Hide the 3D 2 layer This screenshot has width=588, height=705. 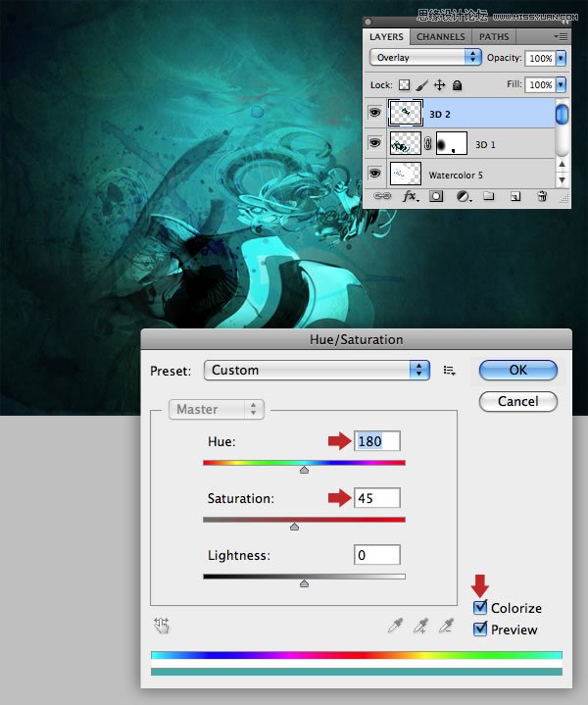tap(376, 115)
